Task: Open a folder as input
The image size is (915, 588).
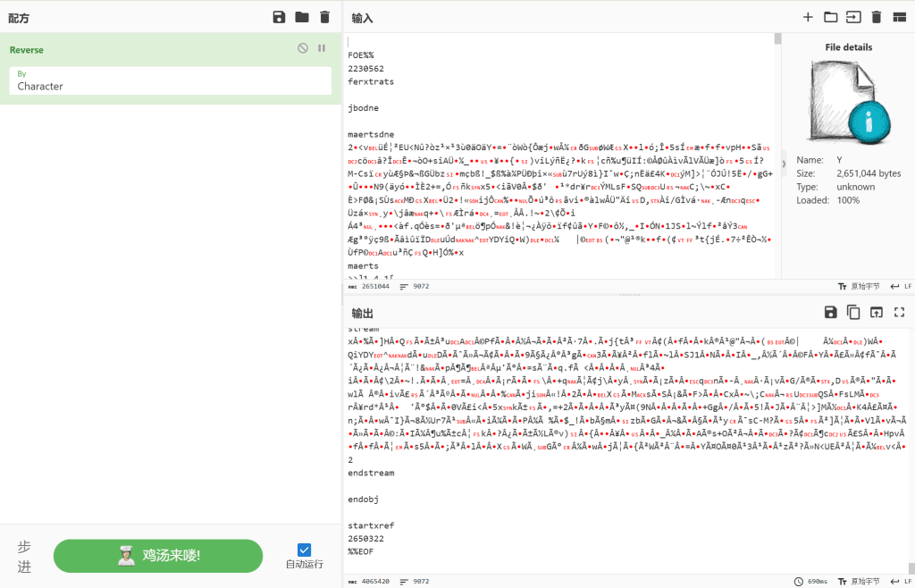Action: pos(830,17)
